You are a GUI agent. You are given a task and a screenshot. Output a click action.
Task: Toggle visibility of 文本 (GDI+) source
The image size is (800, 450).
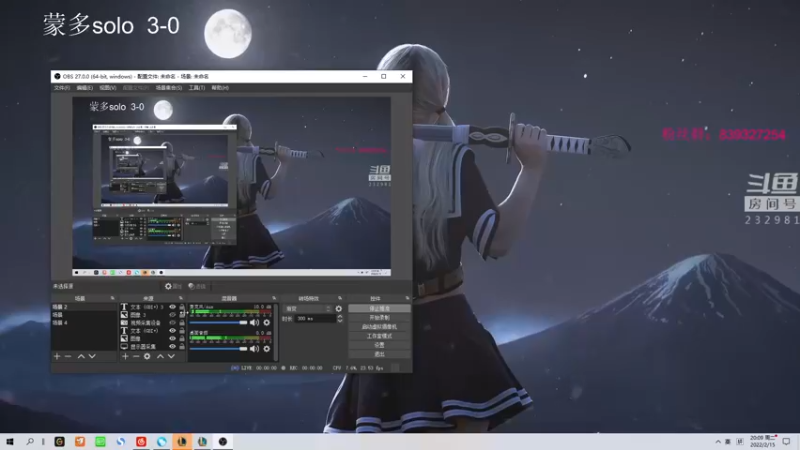[172, 331]
